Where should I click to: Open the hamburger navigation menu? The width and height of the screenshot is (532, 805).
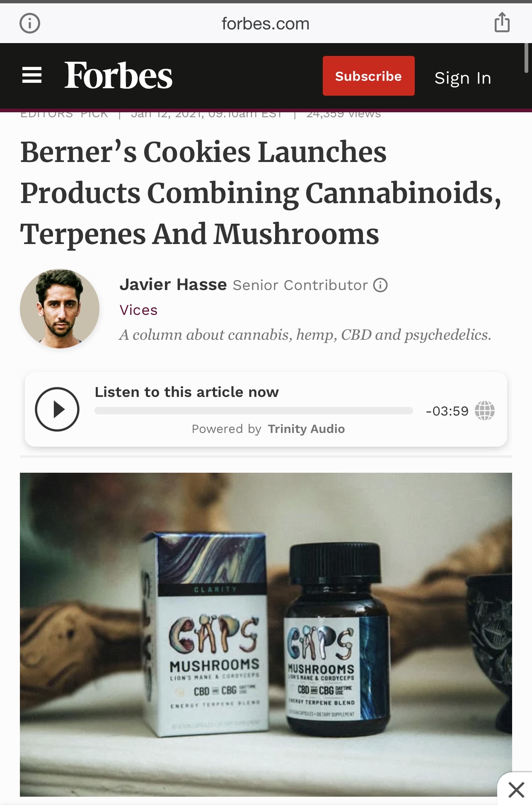pyautogui.click(x=32, y=75)
